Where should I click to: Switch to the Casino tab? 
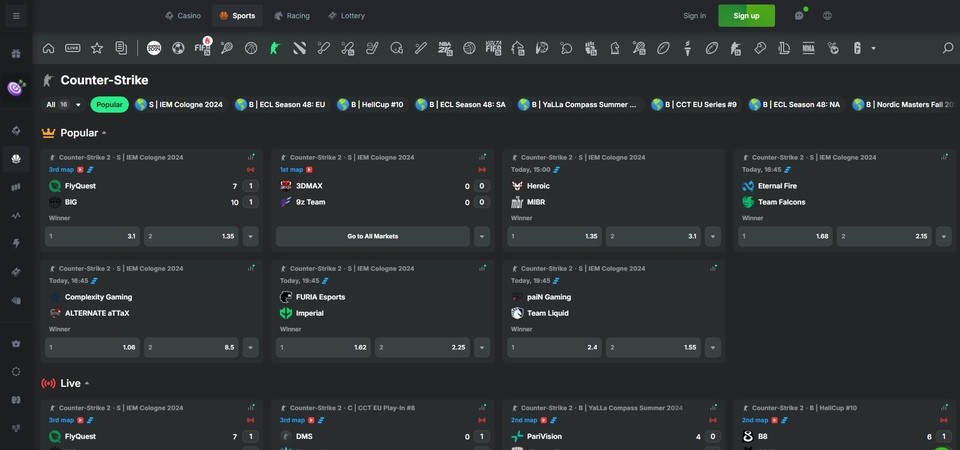(183, 16)
